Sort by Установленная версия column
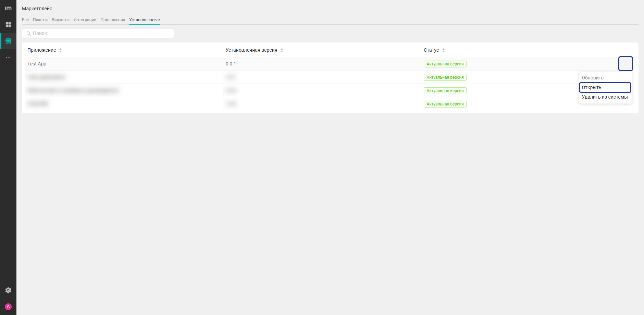 (x=282, y=50)
